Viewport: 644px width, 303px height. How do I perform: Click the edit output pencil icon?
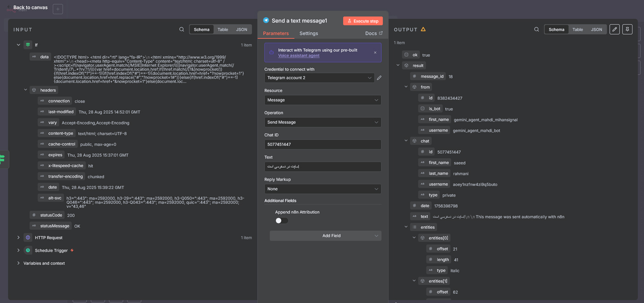pos(615,29)
